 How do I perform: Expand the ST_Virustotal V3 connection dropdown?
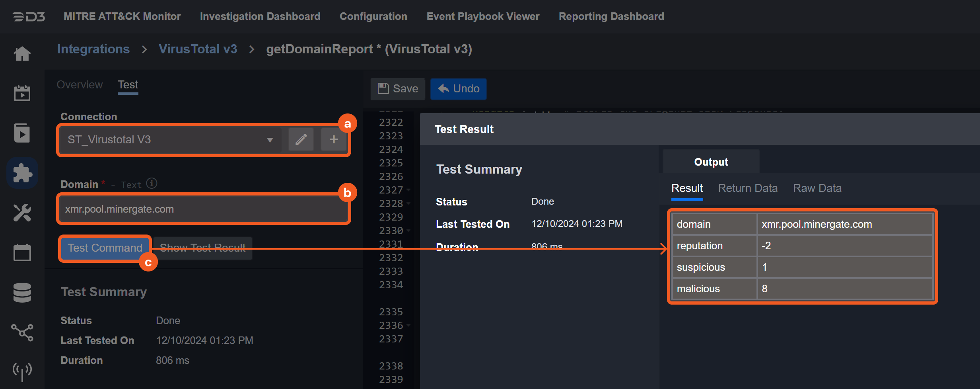[x=270, y=140]
